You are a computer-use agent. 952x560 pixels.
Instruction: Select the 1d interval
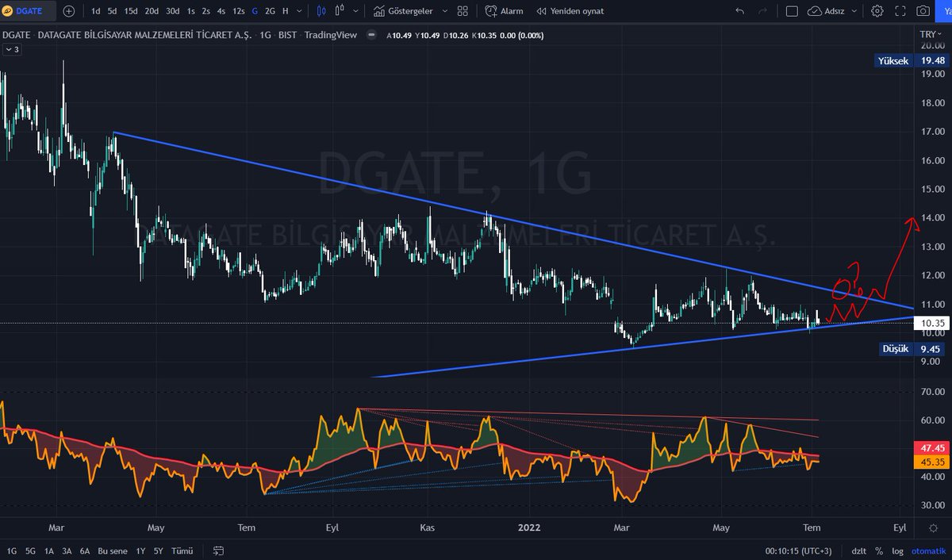[x=96, y=11]
